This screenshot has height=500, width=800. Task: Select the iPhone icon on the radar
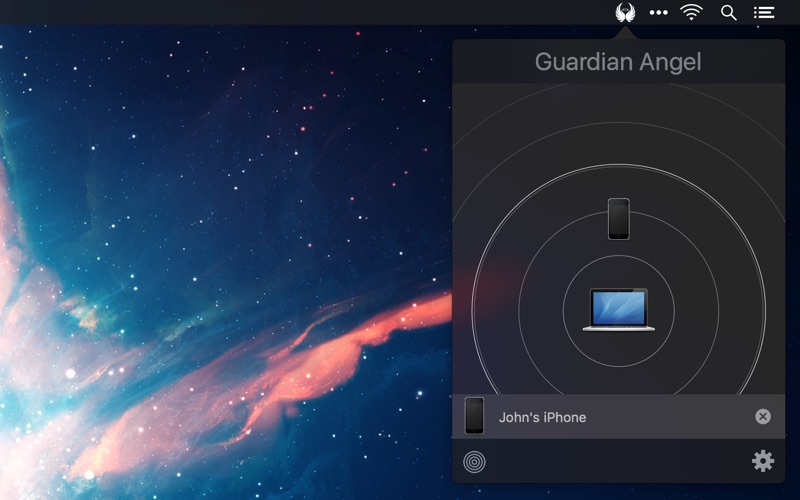(619, 218)
